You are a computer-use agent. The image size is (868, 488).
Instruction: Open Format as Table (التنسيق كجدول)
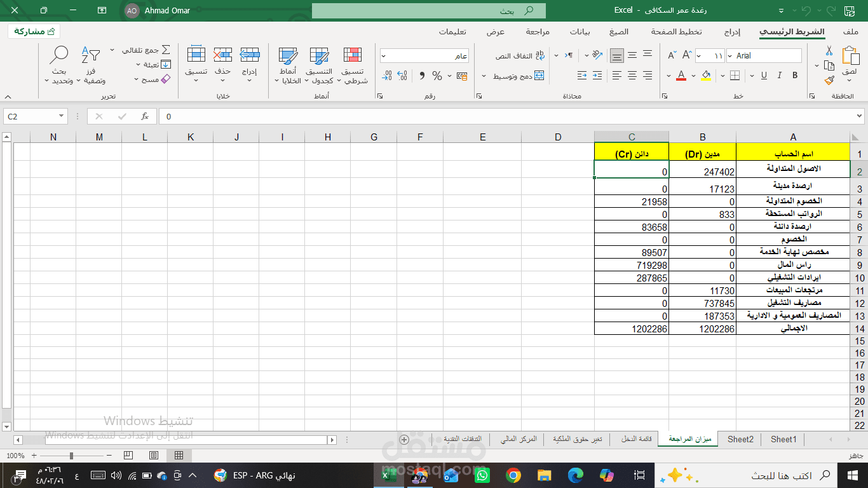(x=319, y=66)
